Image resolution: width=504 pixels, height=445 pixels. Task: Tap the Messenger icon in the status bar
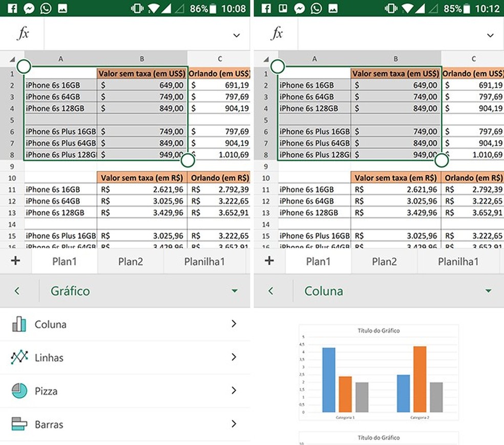click(29, 8)
